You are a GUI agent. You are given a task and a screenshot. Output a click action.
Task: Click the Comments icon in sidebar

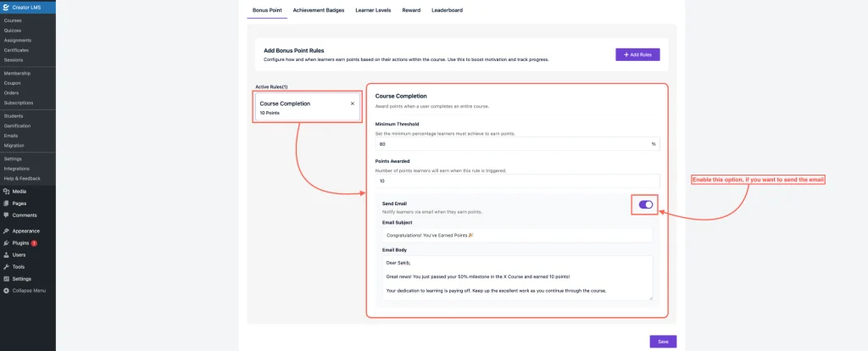(7, 215)
